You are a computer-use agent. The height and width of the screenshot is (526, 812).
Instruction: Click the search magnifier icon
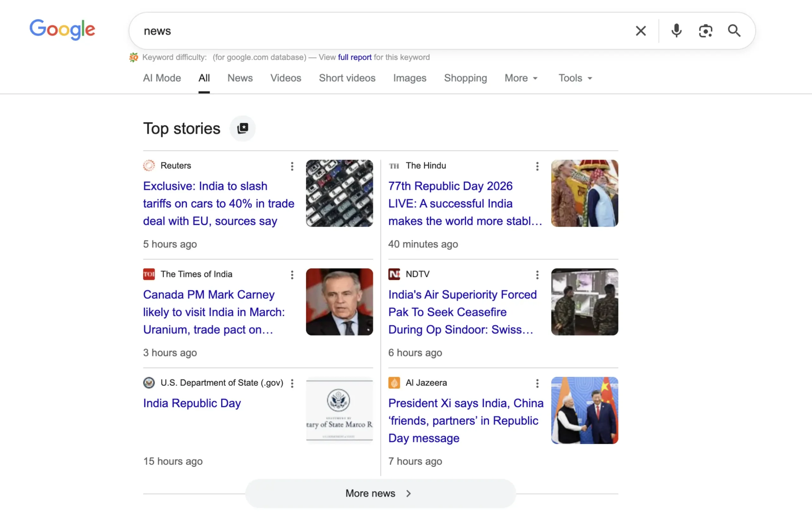[x=734, y=31]
